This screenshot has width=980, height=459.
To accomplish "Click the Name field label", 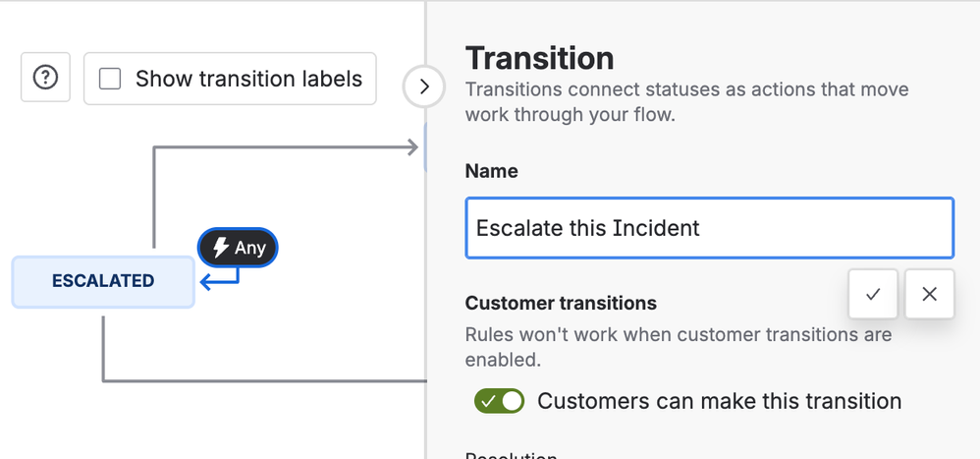I will (x=491, y=171).
